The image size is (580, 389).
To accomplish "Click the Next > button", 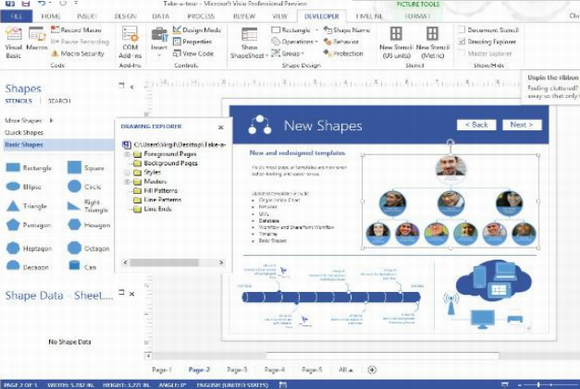I will tap(522, 125).
